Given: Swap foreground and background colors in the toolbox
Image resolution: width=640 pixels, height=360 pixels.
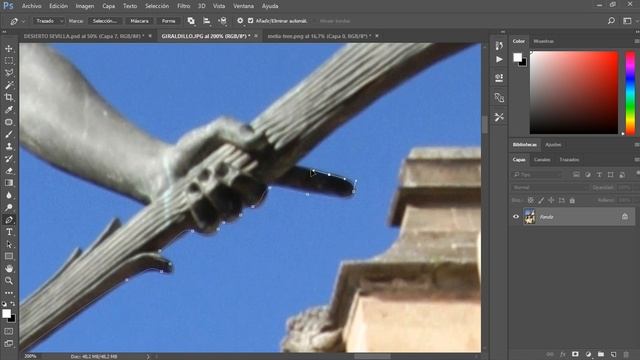Looking at the screenshot, I should tap(13, 304).
